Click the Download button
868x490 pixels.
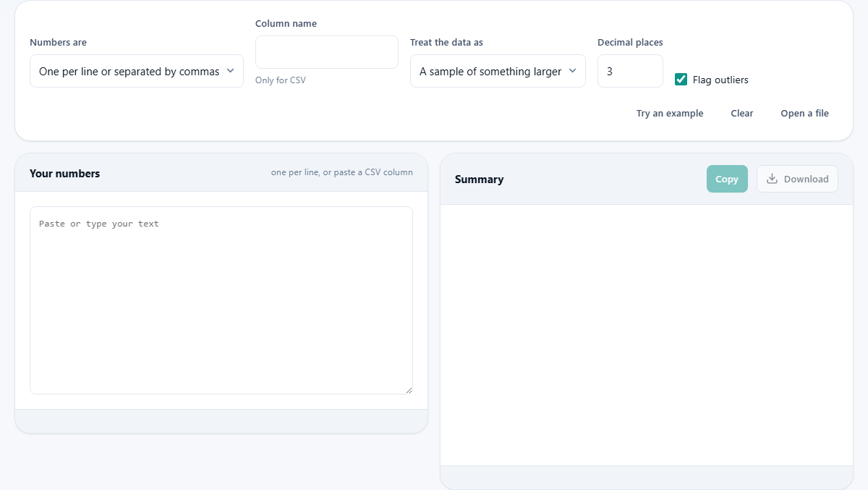click(797, 179)
